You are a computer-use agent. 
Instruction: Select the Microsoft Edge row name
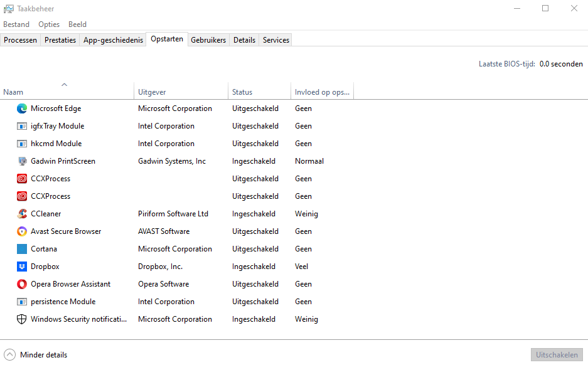[x=56, y=108]
